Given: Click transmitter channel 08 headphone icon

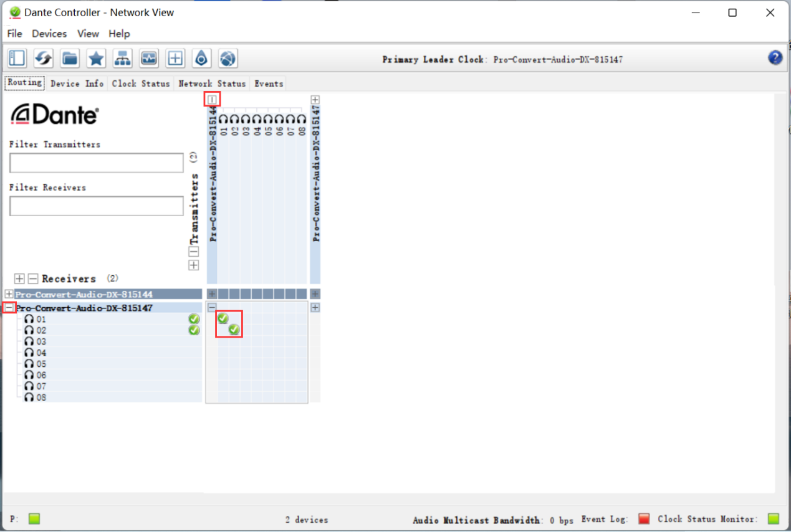Looking at the screenshot, I should pos(302,119).
